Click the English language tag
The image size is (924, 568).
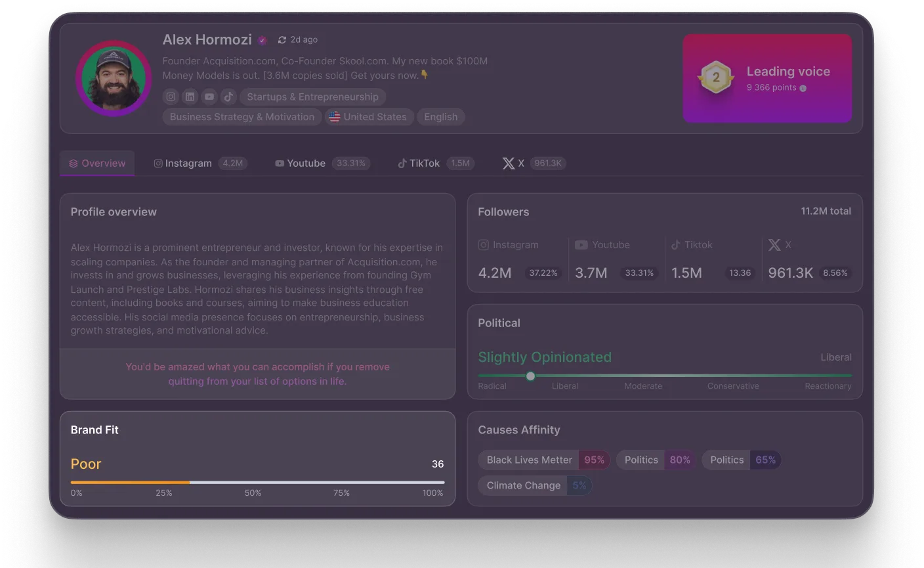(441, 117)
